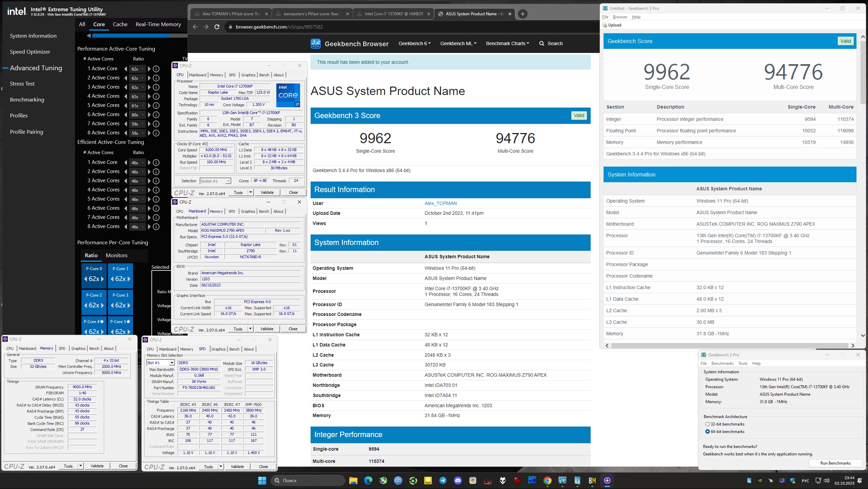This screenshot has height=489, width=868.
Task: Open the Browser menu in Geekbench 3 Pro results window
Action: 620,17
